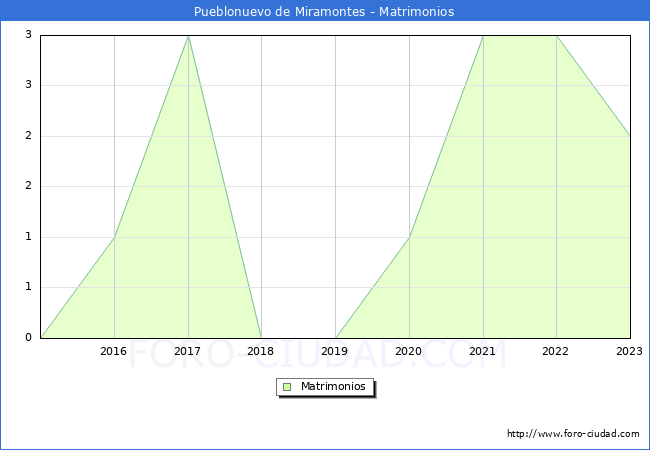Click the green Matrimonios legend color swatch
The width and height of the screenshot is (650, 450).
click(287, 387)
